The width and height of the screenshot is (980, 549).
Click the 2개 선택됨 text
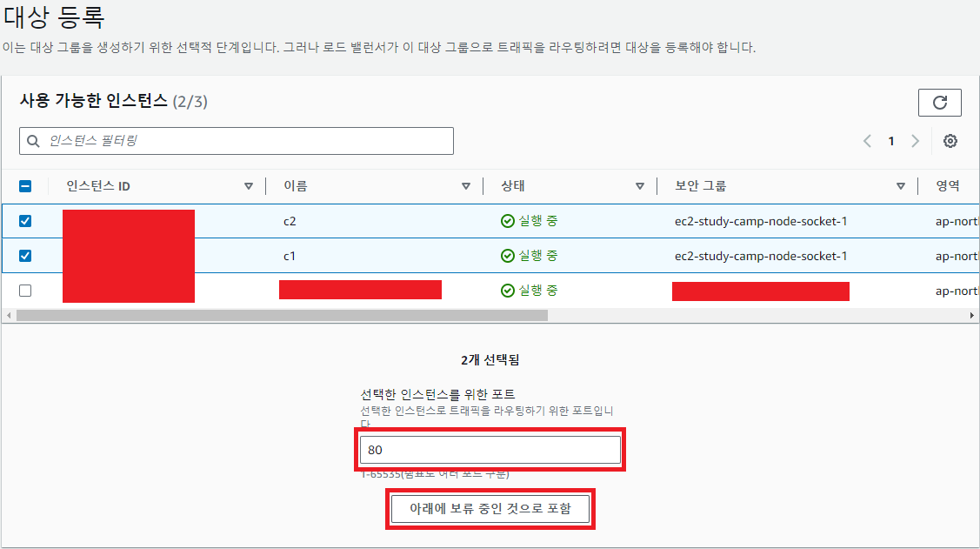pos(490,360)
